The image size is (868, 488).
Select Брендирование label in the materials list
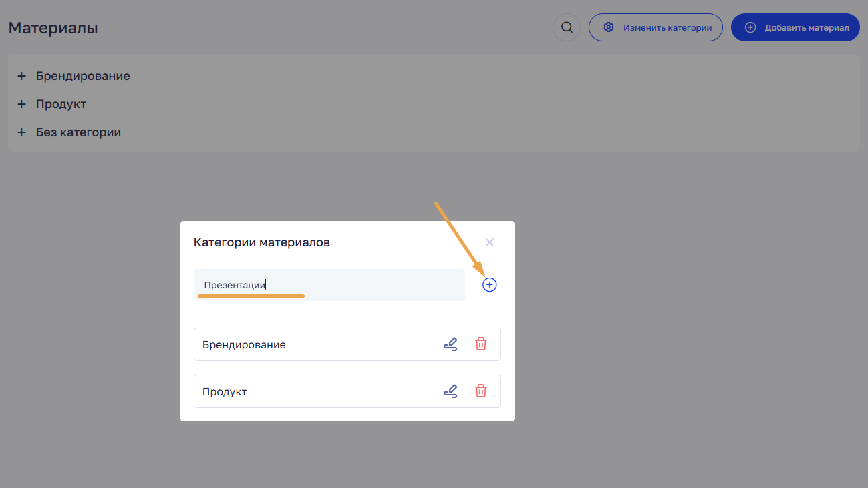coord(83,76)
